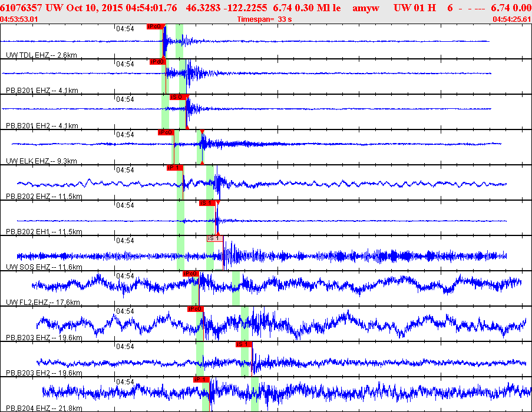Select the iPc0 pick flag on UW TDL trace
The height and width of the screenshot is (412, 532).
tap(156, 26)
